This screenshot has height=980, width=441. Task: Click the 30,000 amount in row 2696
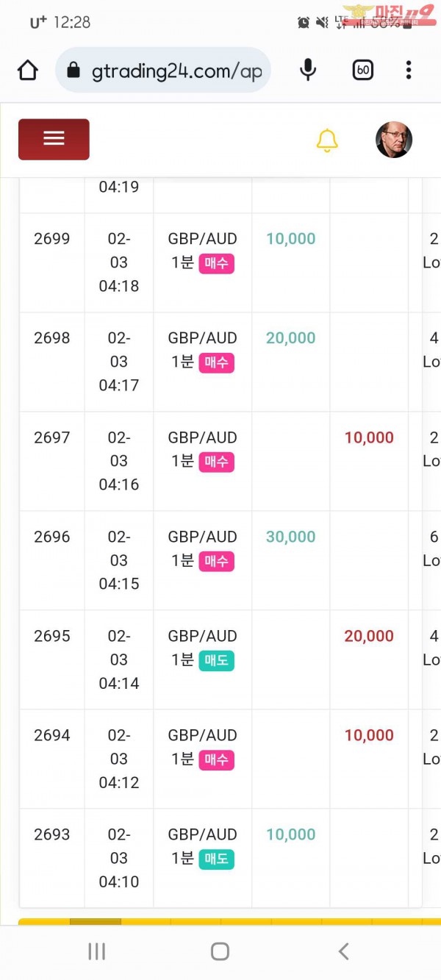290,537
